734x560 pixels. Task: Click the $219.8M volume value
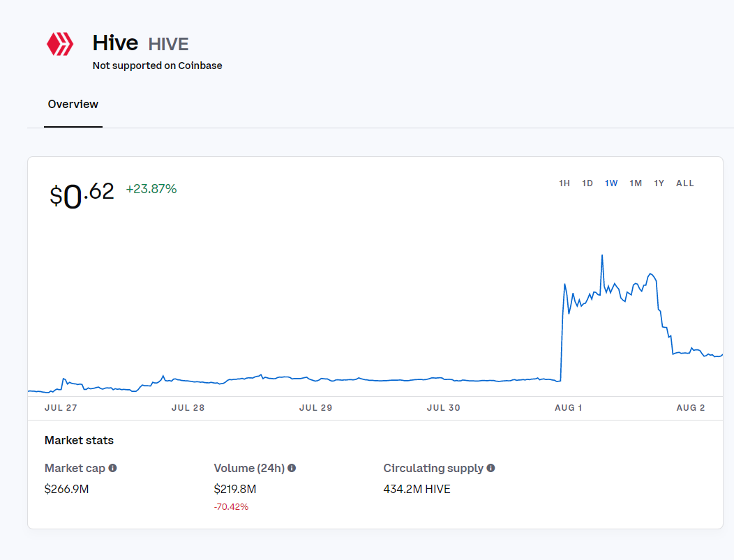pyautogui.click(x=235, y=490)
